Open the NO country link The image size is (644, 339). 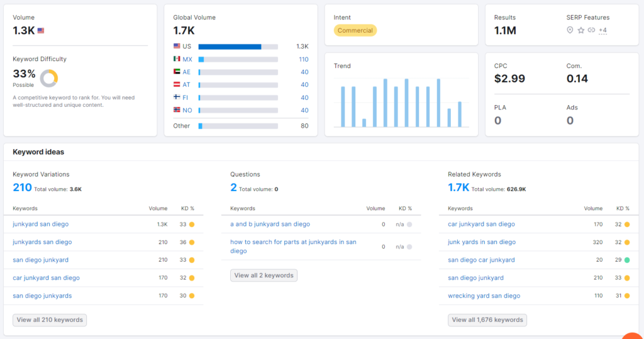tap(187, 110)
